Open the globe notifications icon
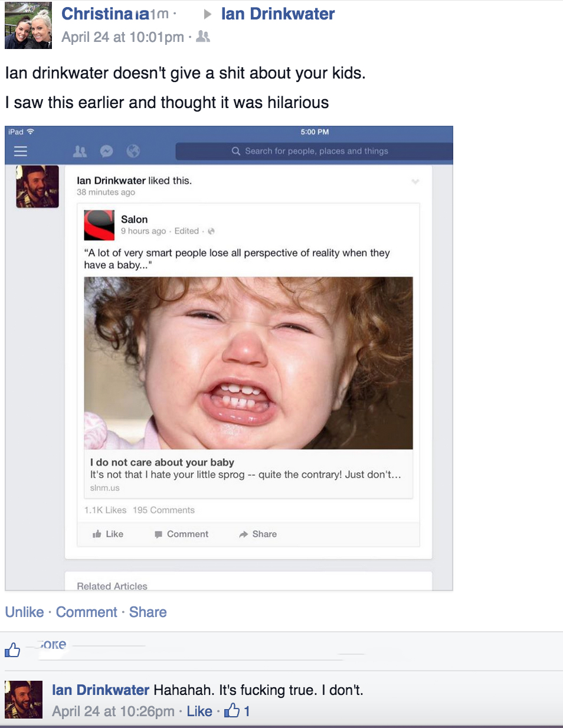This screenshot has height=728, width=563. [133, 151]
